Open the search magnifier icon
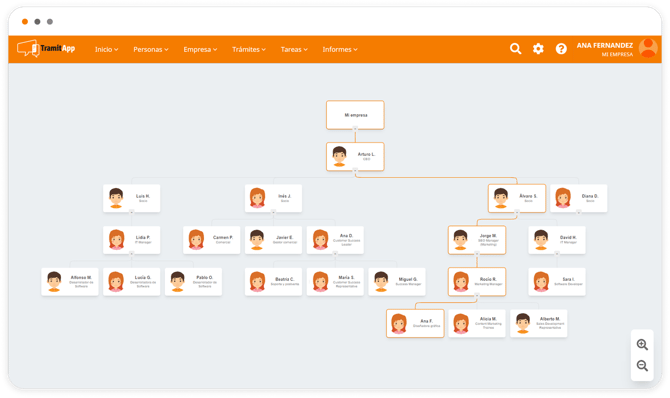670x398 pixels. 515,49
